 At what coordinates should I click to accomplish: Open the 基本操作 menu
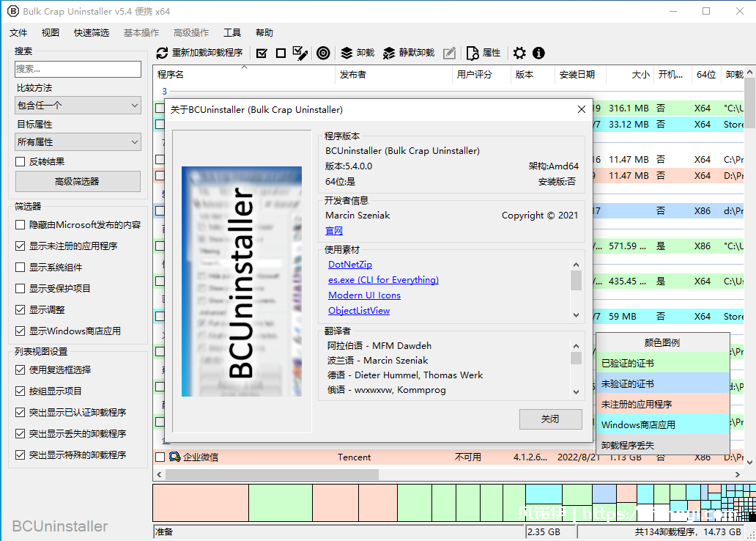[x=141, y=32]
